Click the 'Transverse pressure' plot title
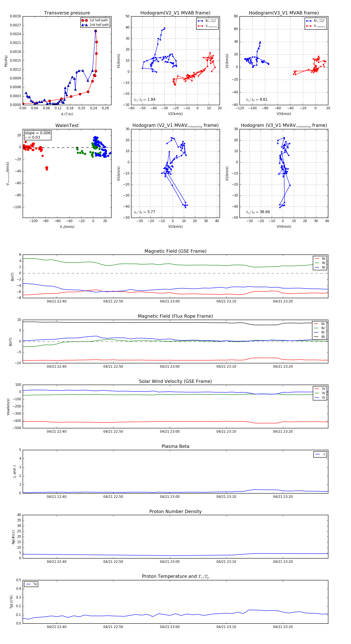This screenshot has width=351, height=644. click(x=67, y=13)
